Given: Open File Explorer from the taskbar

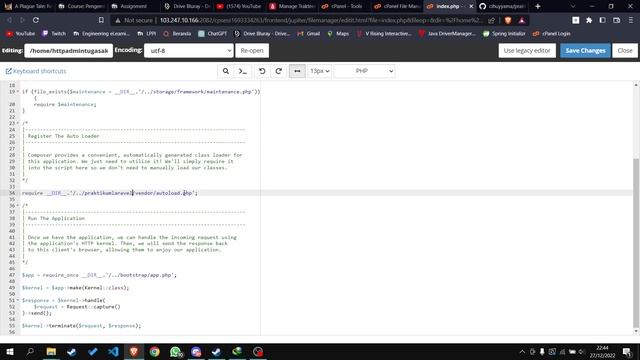Looking at the screenshot, I should [x=51, y=352].
